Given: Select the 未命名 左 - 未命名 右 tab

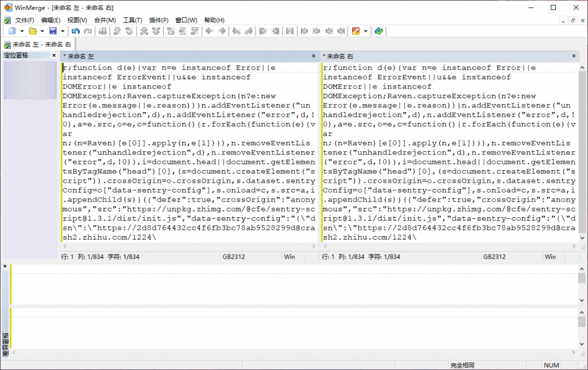Looking at the screenshot, I should (x=38, y=44).
